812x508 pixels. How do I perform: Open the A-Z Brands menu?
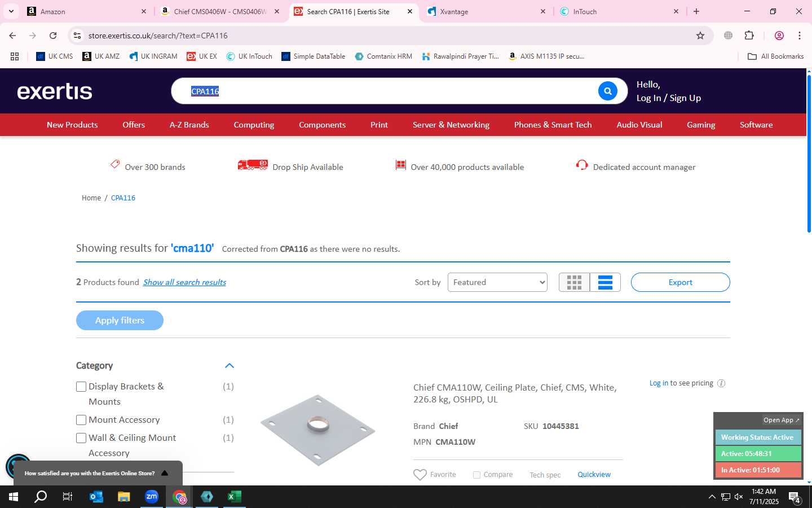click(189, 125)
